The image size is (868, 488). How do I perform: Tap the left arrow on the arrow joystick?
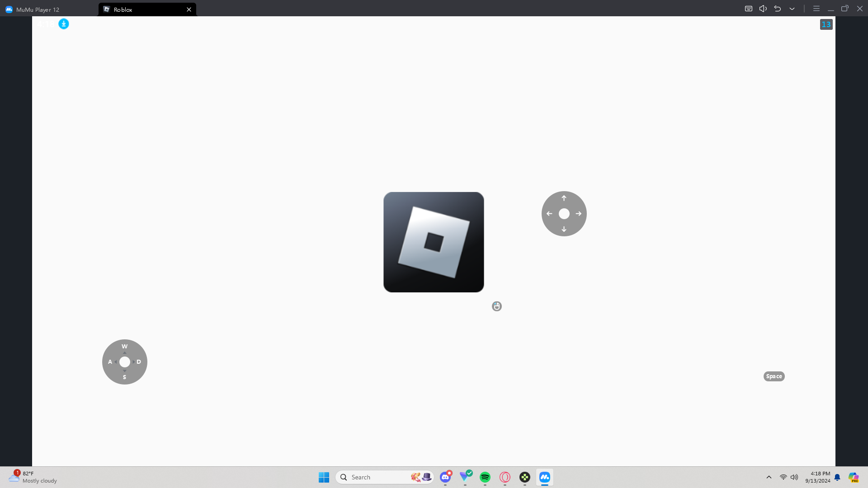(x=549, y=214)
